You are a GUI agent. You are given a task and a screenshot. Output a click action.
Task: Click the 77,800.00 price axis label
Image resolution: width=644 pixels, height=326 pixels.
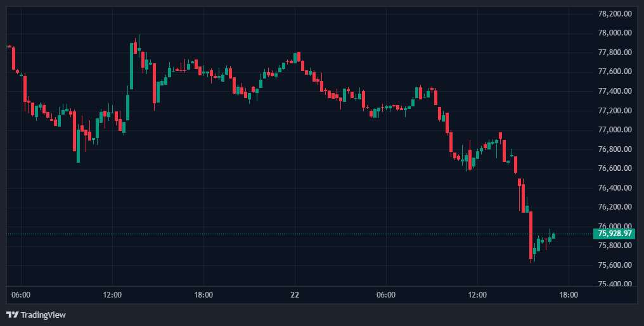tap(615, 52)
